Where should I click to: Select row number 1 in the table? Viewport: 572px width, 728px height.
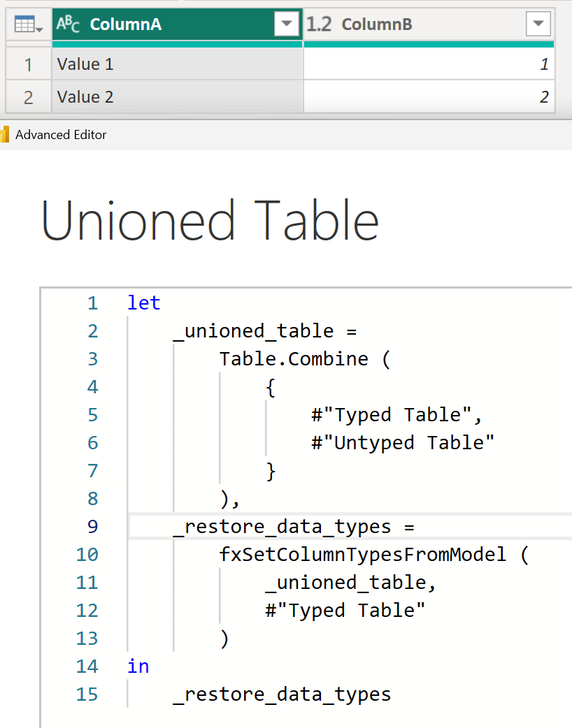pyautogui.click(x=28, y=65)
